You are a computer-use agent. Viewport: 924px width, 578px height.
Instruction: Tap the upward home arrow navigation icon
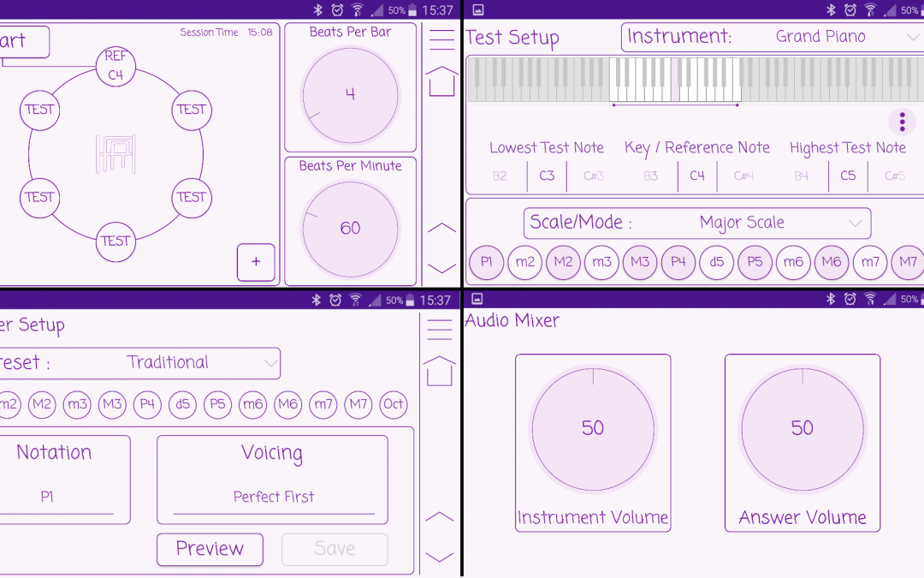coord(441,81)
